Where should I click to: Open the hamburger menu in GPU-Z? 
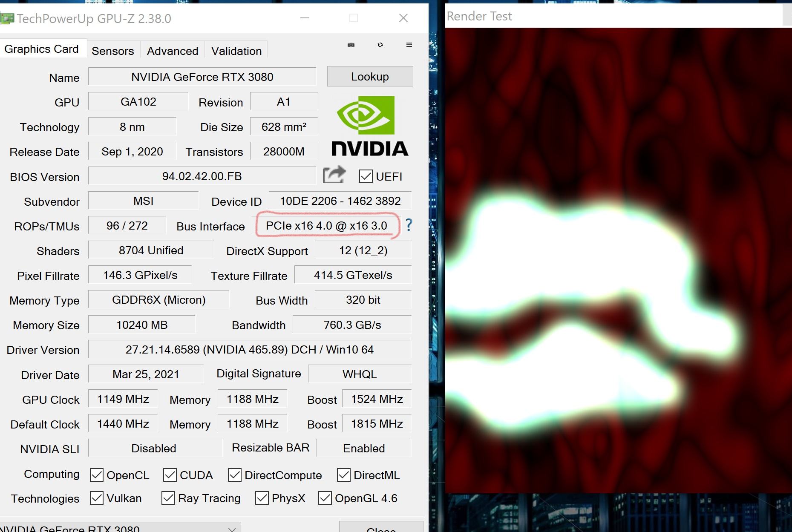409,45
